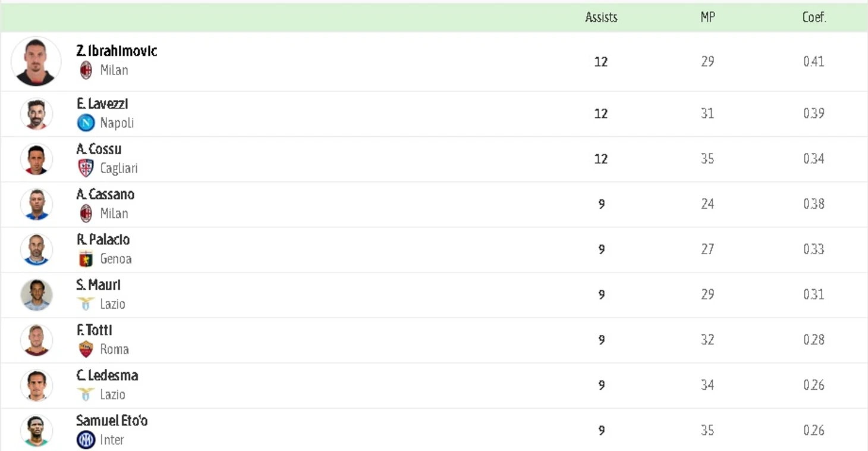The image size is (868, 451).
Task: Sort the table by Assists column
Action: coord(601,18)
